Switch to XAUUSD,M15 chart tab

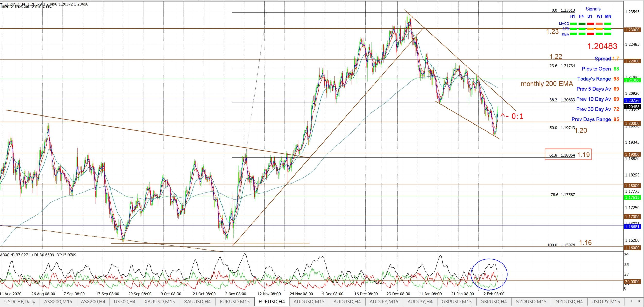(159, 301)
